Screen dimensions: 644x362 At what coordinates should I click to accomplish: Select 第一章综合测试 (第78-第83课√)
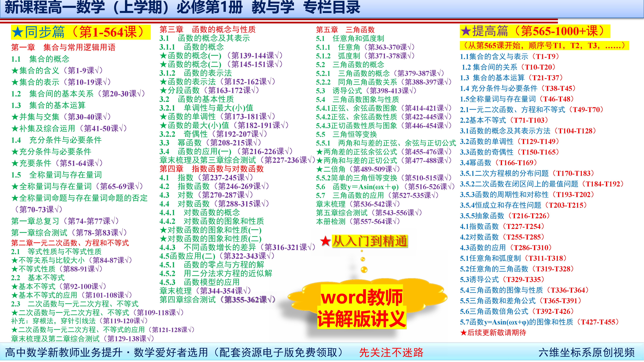(x=69, y=233)
